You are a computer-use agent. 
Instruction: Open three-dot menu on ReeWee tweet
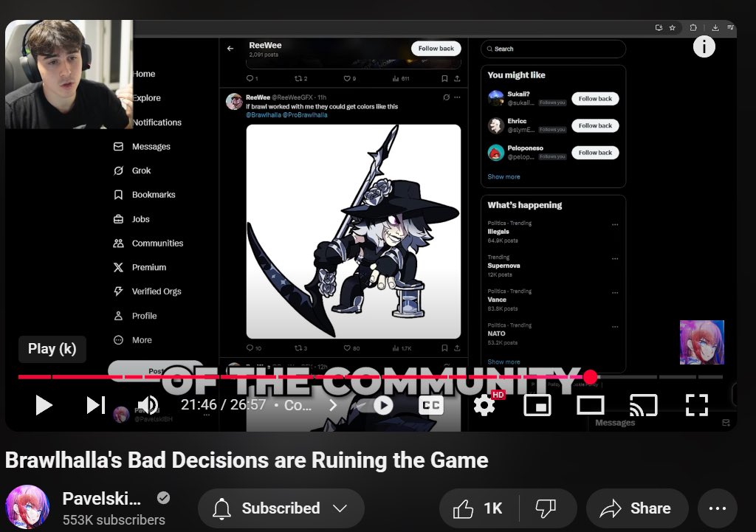pyautogui.click(x=457, y=97)
